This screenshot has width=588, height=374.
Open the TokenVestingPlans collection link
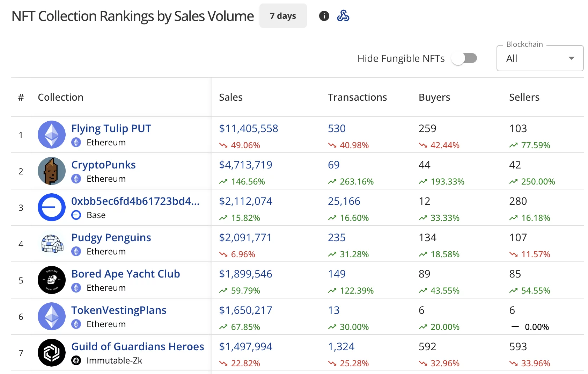click(x=119, y=310)
